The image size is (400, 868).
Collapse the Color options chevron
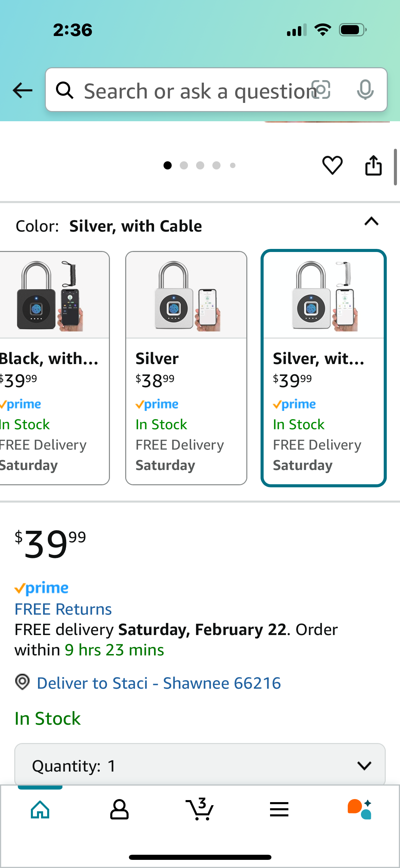[371, 222]
